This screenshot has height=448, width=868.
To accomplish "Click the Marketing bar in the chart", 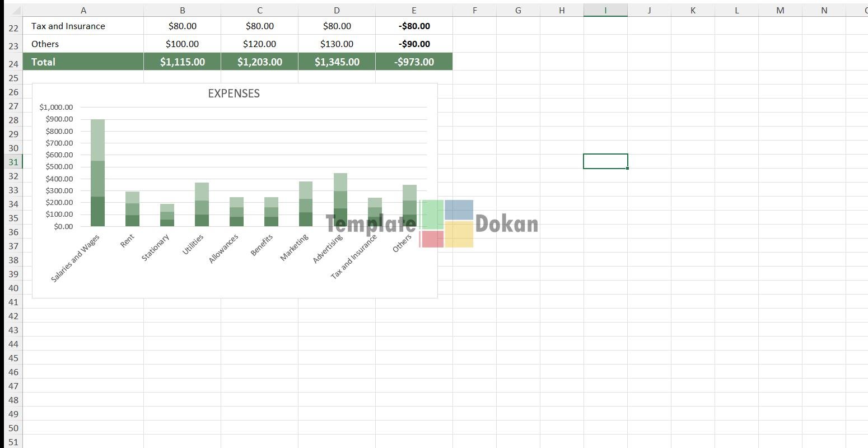I will (306, 204).
